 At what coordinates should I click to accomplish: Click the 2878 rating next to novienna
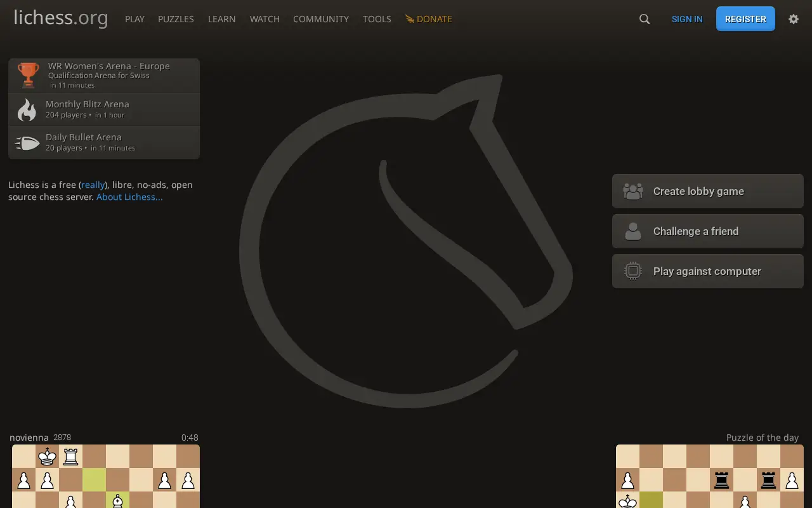click(62, 438)
